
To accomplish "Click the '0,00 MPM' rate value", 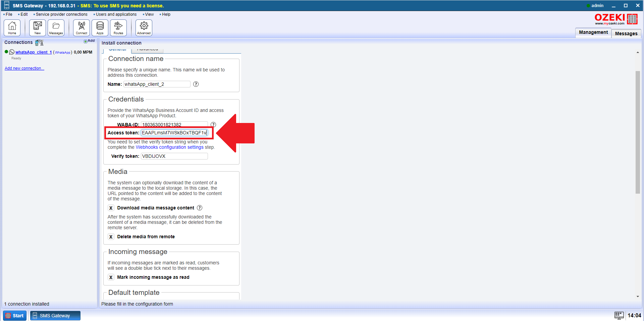I will (83, 52).
